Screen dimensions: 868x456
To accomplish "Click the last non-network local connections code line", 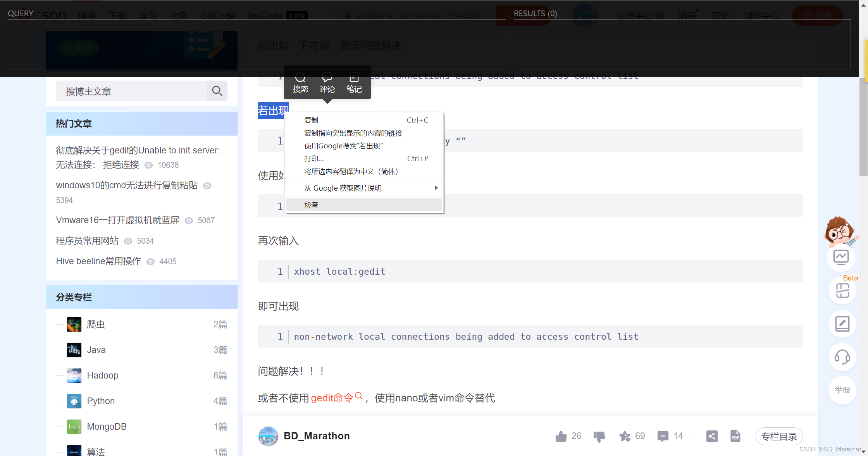I will [466, 337].
